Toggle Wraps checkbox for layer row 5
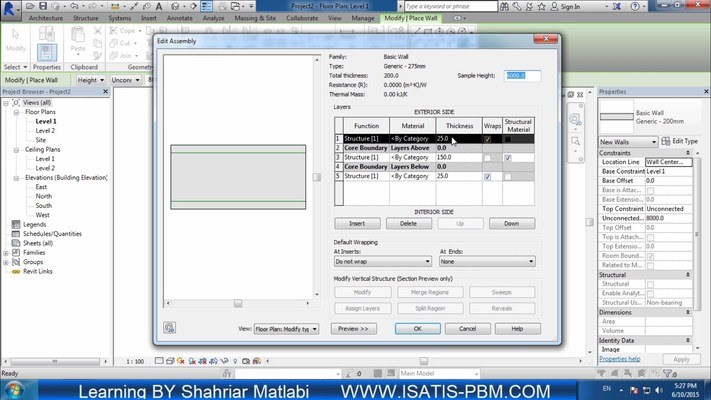This screenshot has height=400, width=711. pyautogui.click(x=487, y=176)
